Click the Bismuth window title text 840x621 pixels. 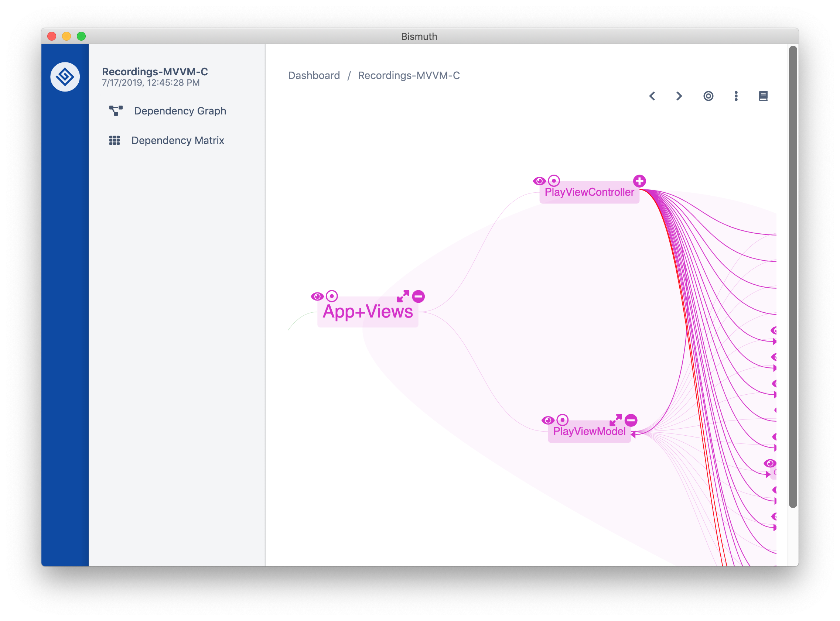(x=419, y=37)
